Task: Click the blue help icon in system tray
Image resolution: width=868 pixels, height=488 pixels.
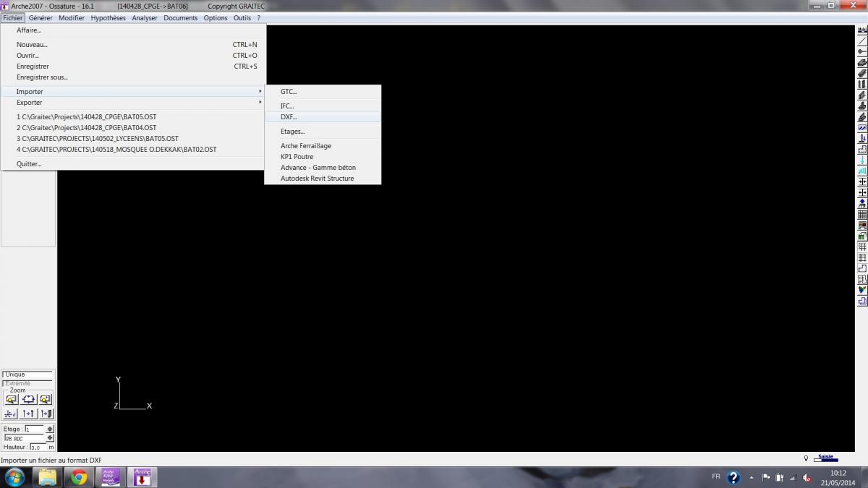Action: [733, 477]
